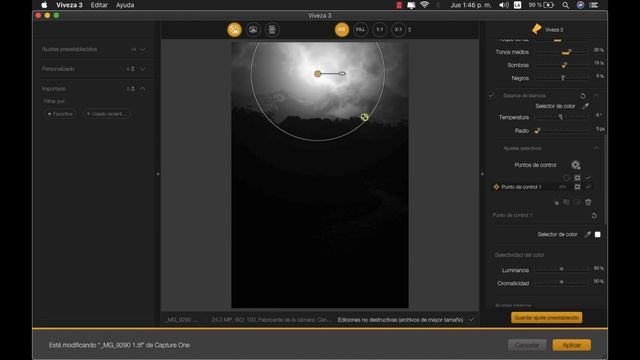Collapse Importado presets section
The width and height of the screenshot is (640, 360).
pos(143,89)
